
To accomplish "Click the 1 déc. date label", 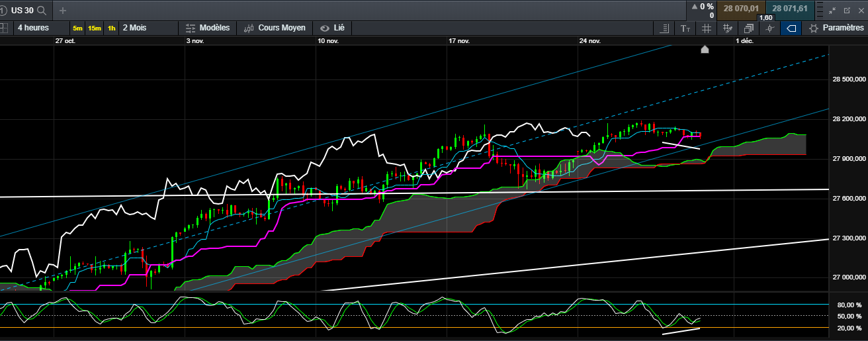I will pos(745,40).
